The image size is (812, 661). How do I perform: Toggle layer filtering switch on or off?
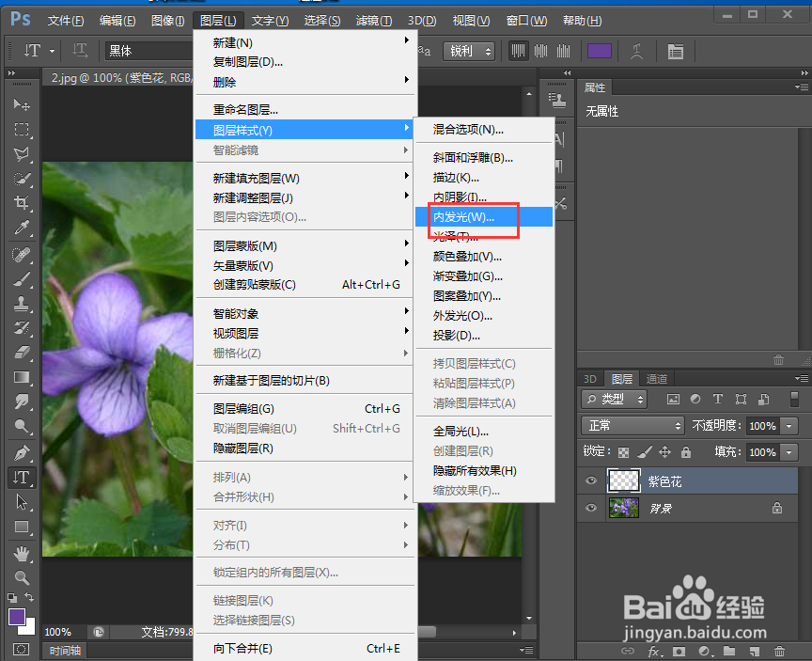tap(794, 400)
